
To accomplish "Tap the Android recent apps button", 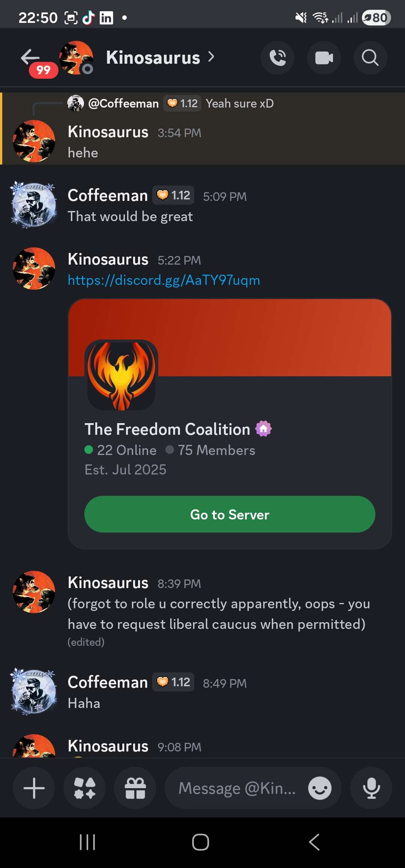I will [87, 842].
